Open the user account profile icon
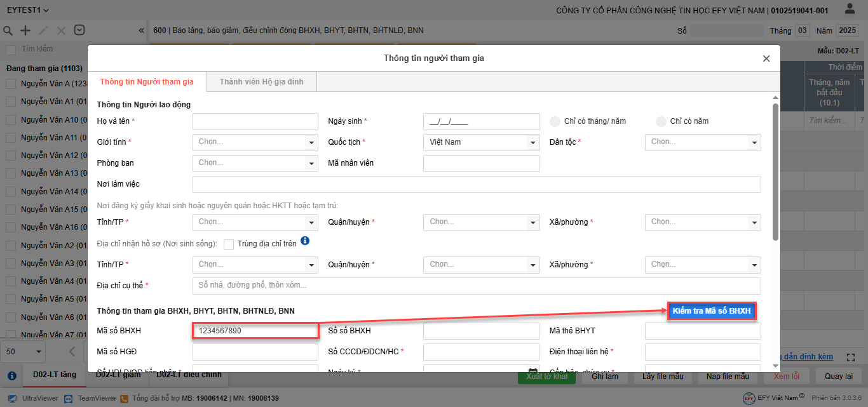 (850, 10)
